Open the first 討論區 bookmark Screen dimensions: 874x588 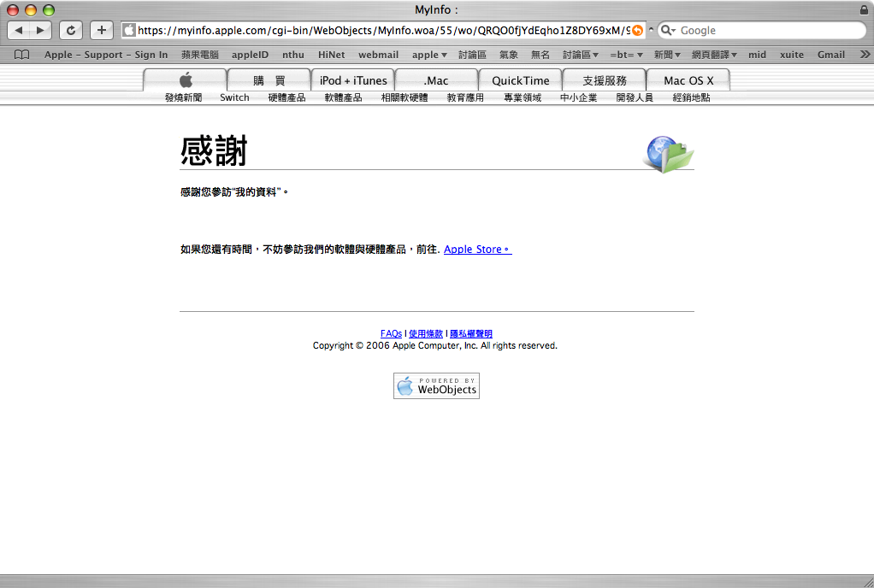472,55
